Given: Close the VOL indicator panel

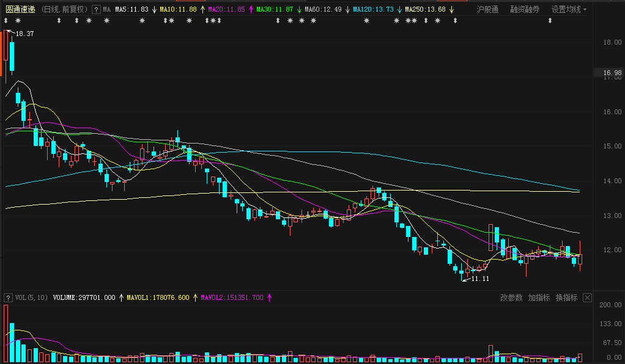Looking at the screenshot, I should (x=587, y=297).
